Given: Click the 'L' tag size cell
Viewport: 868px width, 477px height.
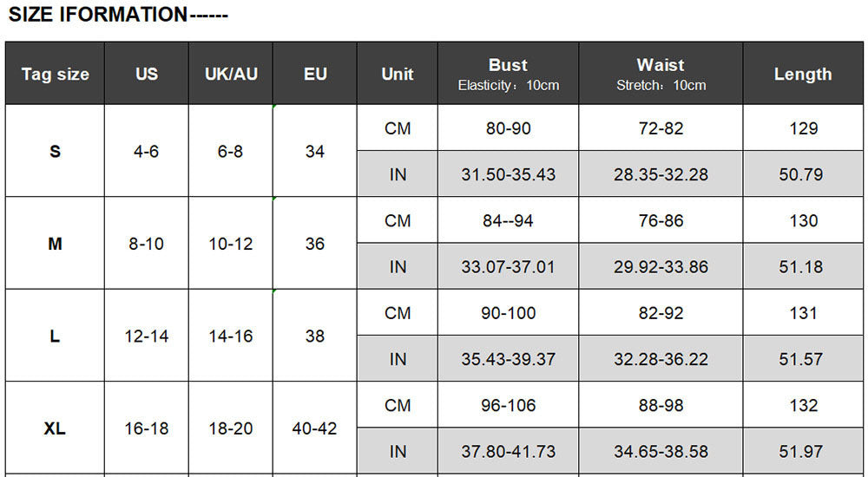Looking at the screenshot, I should 55,337.
